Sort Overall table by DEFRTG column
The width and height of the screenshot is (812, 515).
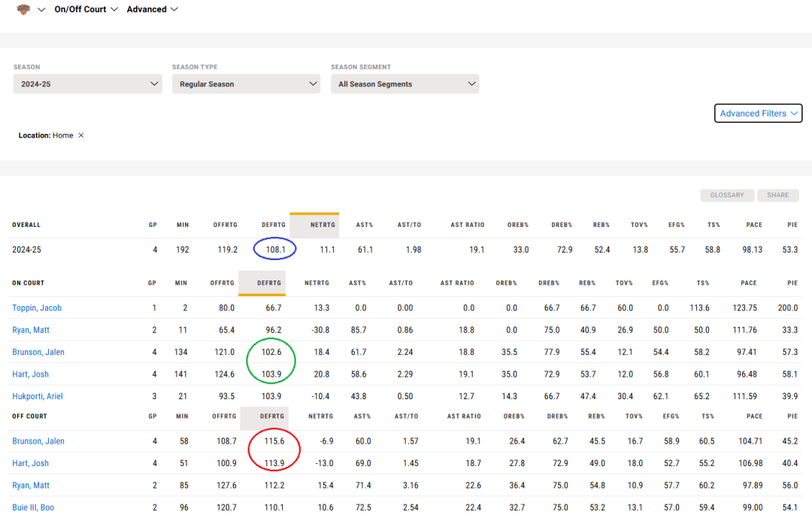(x=274, y=225)
